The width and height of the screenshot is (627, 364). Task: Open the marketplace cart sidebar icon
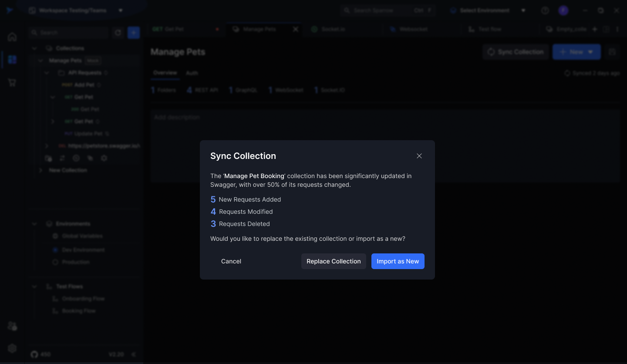pyautogui.click(x=12, y=82)
